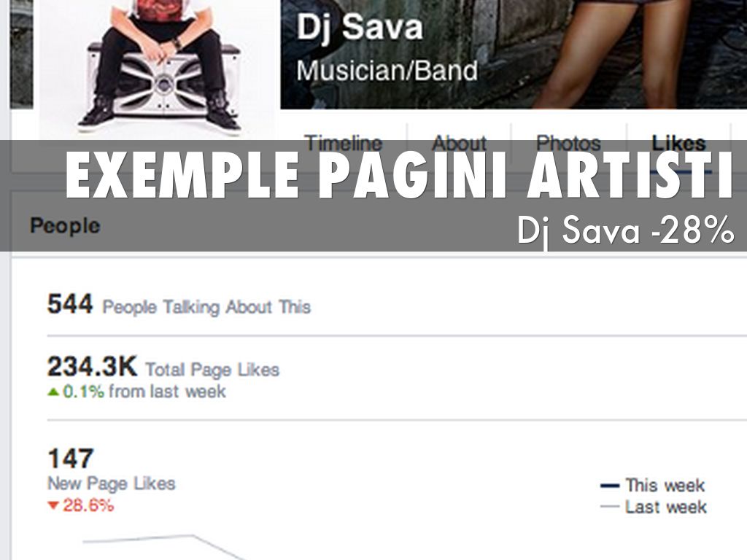Click the red down arrow icon
The image size is (747, 560).
coord(53,505)
